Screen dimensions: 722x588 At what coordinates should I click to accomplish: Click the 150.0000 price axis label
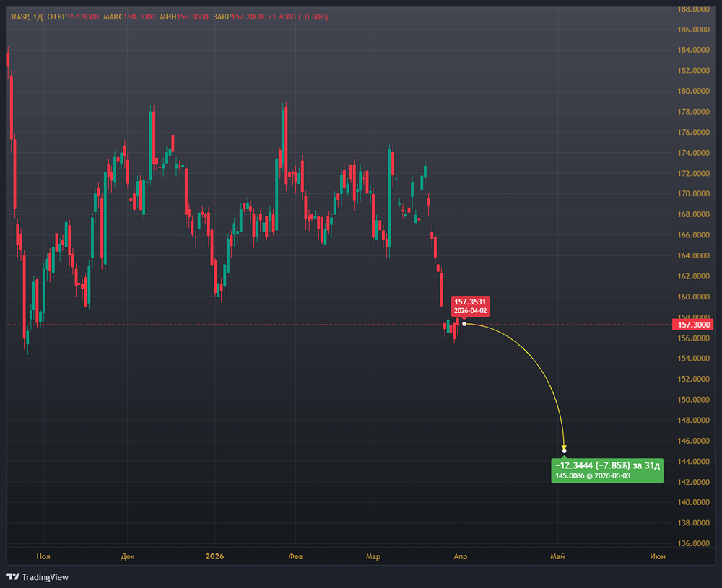click(693, 400)
